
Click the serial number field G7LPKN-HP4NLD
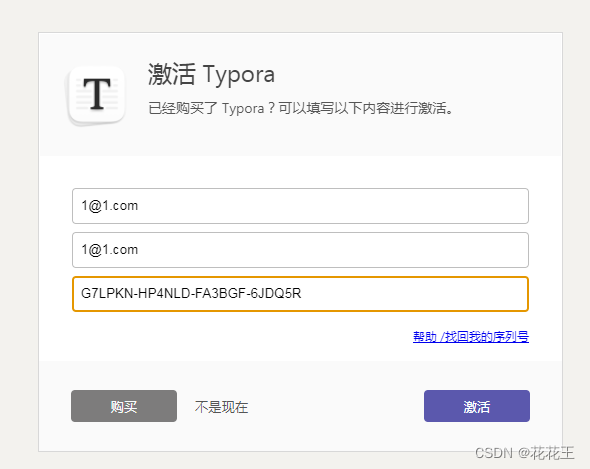(x=300, y=294)
